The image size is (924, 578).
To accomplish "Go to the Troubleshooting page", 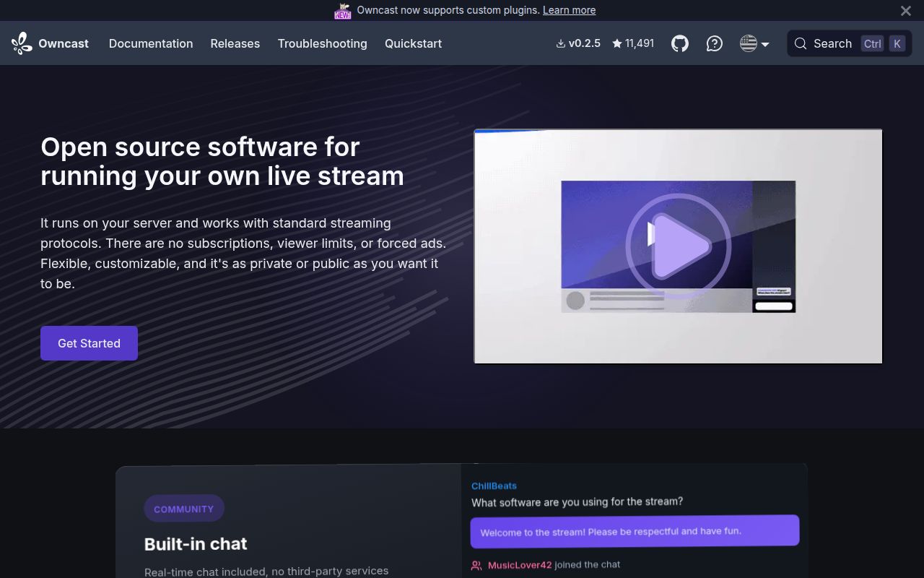I will coord(323,43).
